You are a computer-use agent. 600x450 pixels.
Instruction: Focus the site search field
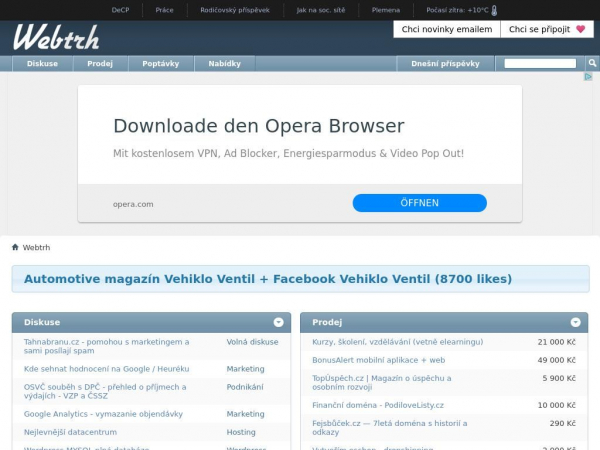coord(540,64)
